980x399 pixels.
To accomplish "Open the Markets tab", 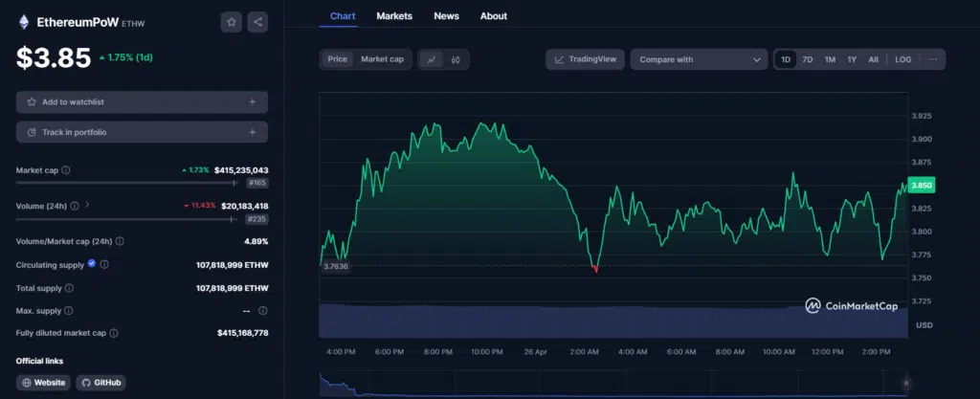I will coord(394,16).
